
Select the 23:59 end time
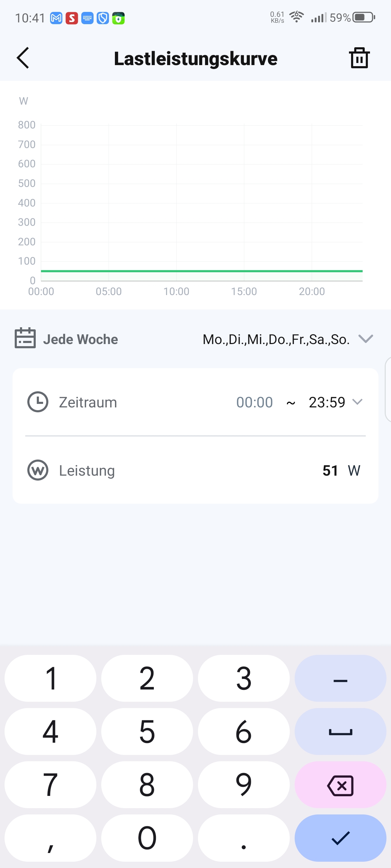pos(327,402)
